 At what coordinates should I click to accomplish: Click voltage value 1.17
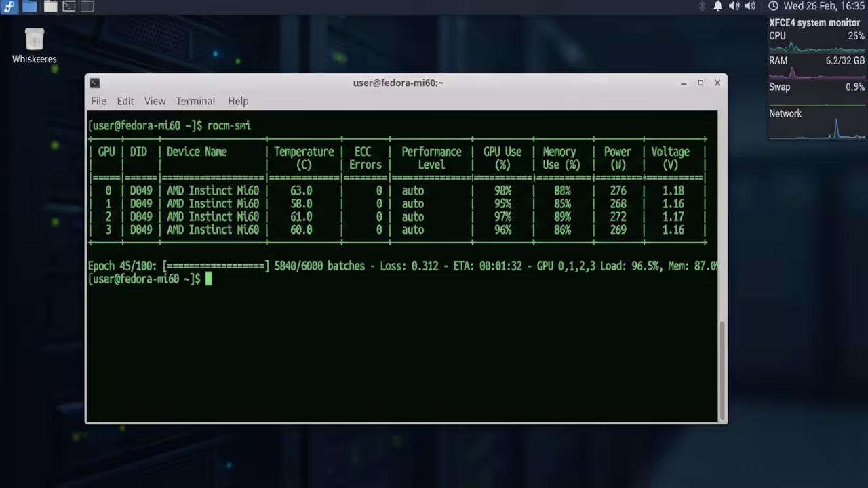673,217
